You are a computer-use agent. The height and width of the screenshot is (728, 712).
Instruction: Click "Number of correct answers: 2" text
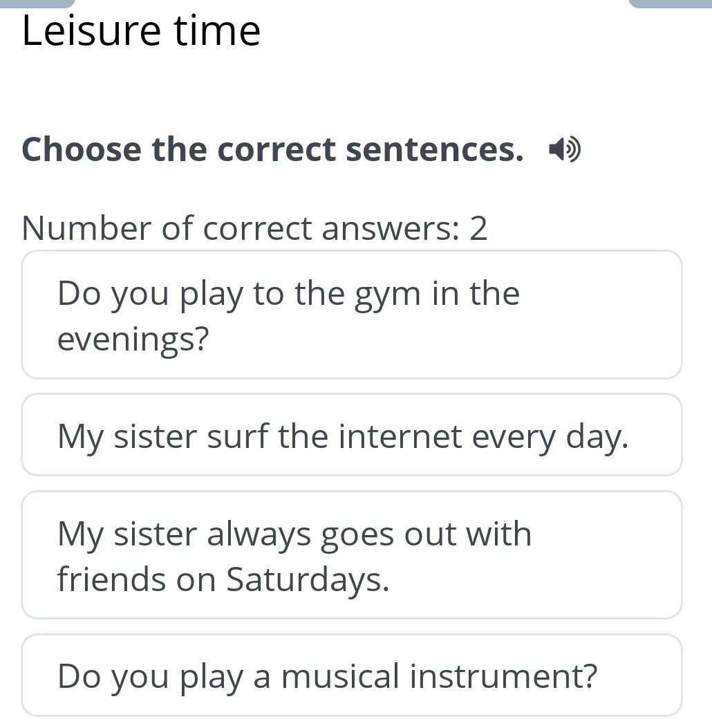[x=254, y=228]
